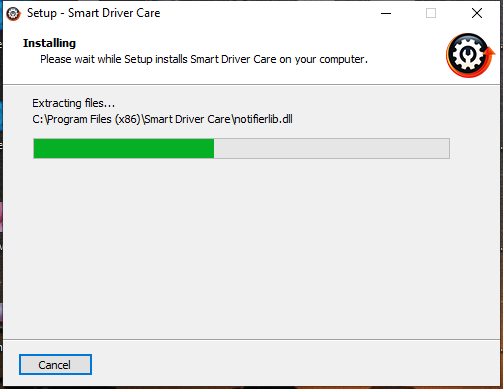Click the 'Installing' heading text
This screenshot has width=503, height=389.
click(x=49, y=43)
